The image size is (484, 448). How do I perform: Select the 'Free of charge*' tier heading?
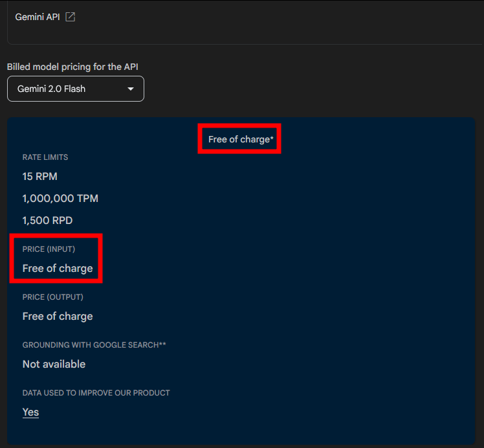click(241, 139)
